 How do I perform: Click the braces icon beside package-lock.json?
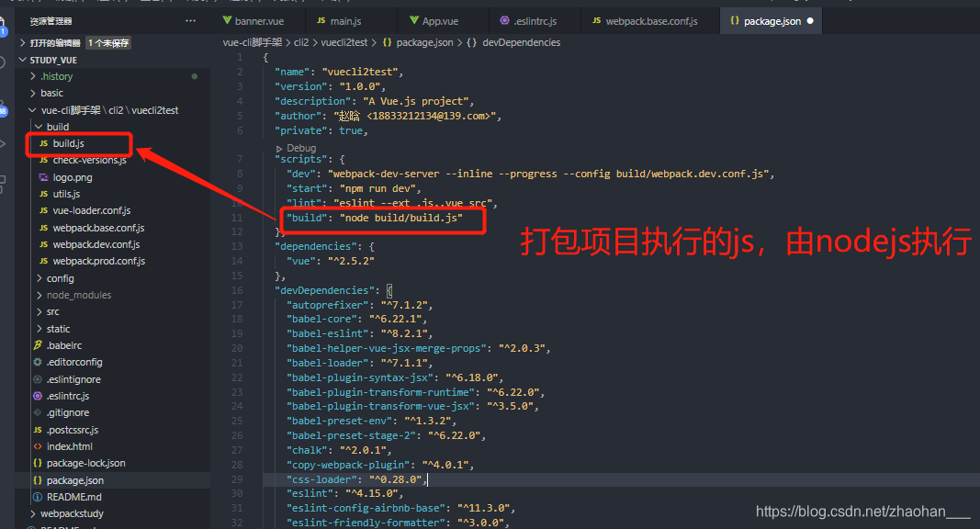click(x=38, y=464)
